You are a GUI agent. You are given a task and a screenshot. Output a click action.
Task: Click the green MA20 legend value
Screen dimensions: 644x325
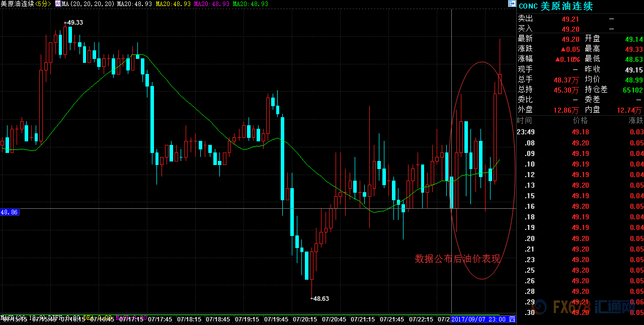coord(250,4)
